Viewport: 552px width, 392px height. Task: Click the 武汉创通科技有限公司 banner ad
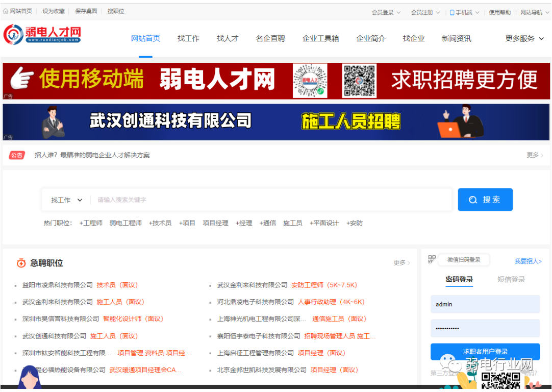[x=276, y=122]
